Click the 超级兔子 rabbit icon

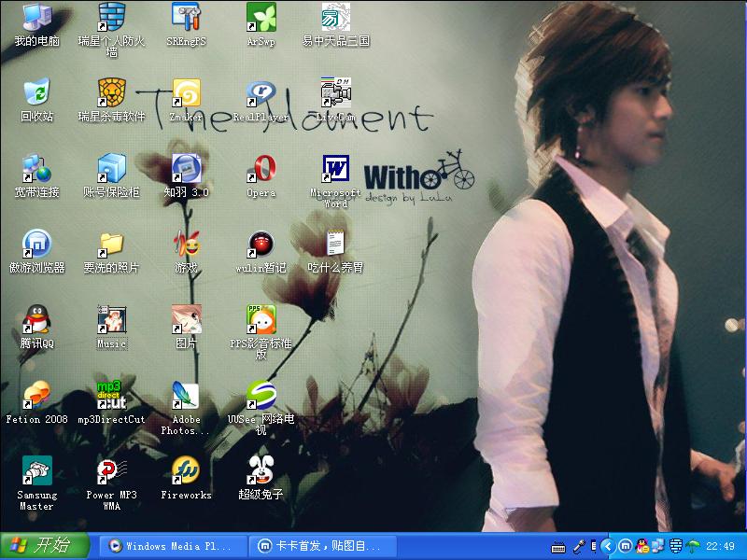(x=261, y=471)
